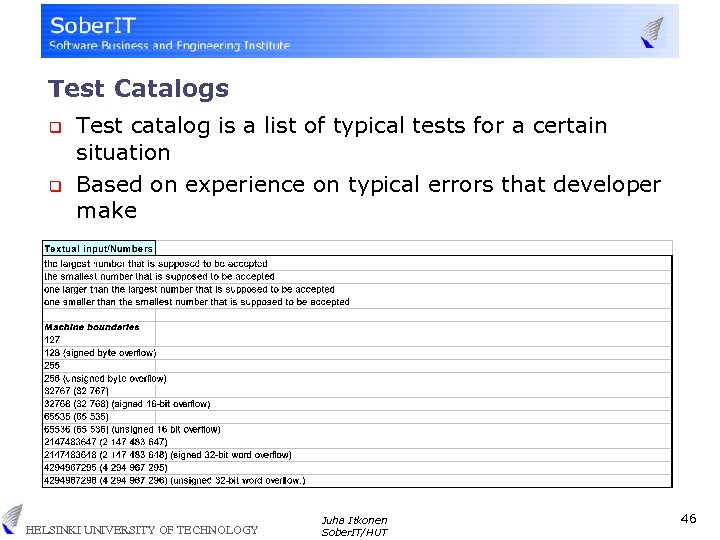Click the feather logo beside Helsinki University
Viewport: 720px width, 540px height.
point(11,518)
